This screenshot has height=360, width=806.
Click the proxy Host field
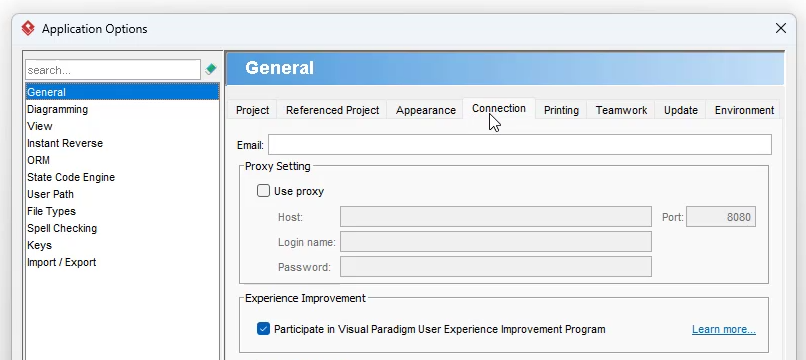[x=496, y=217]
